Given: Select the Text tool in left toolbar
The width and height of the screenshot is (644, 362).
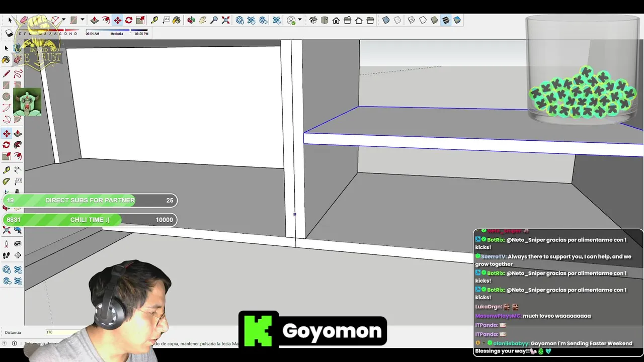Looking at the screenshot, I should tap(18, 181).
